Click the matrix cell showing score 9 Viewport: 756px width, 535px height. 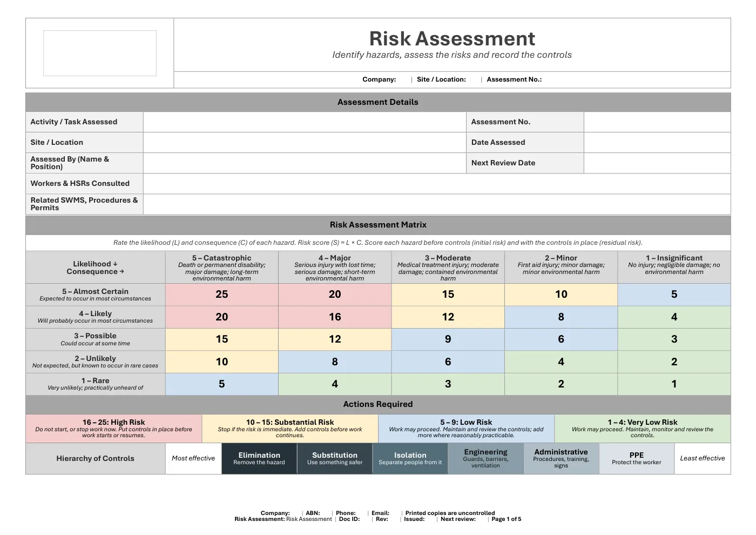[x=448, y=339]
